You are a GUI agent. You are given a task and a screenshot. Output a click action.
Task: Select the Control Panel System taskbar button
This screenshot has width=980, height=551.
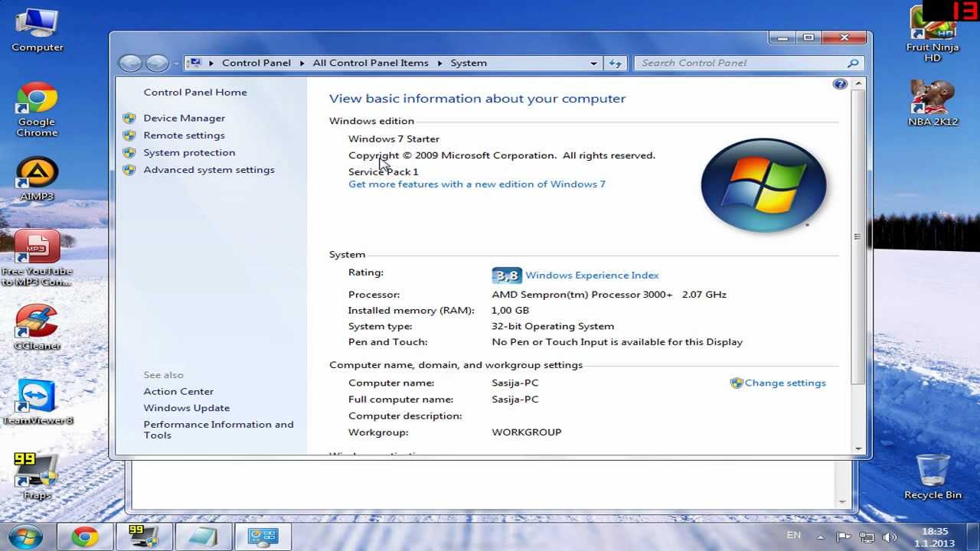pos(263,536)
